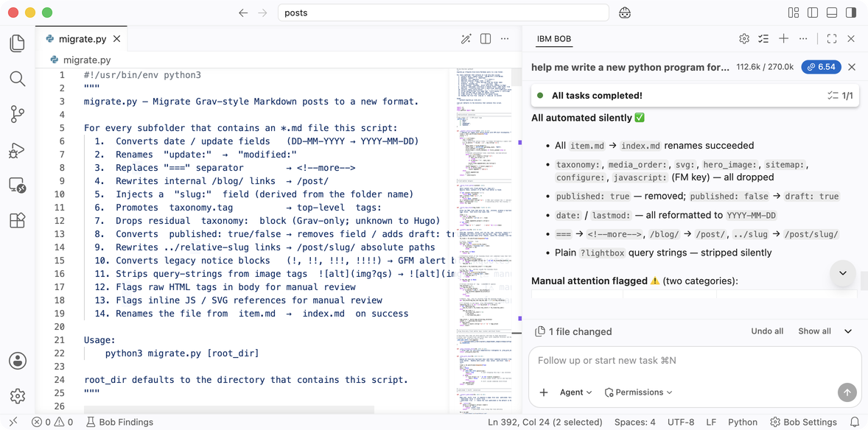The width and height of the screenshot is (868, 430).
Task: Click the code minimap overview
Action: point(484,240)
